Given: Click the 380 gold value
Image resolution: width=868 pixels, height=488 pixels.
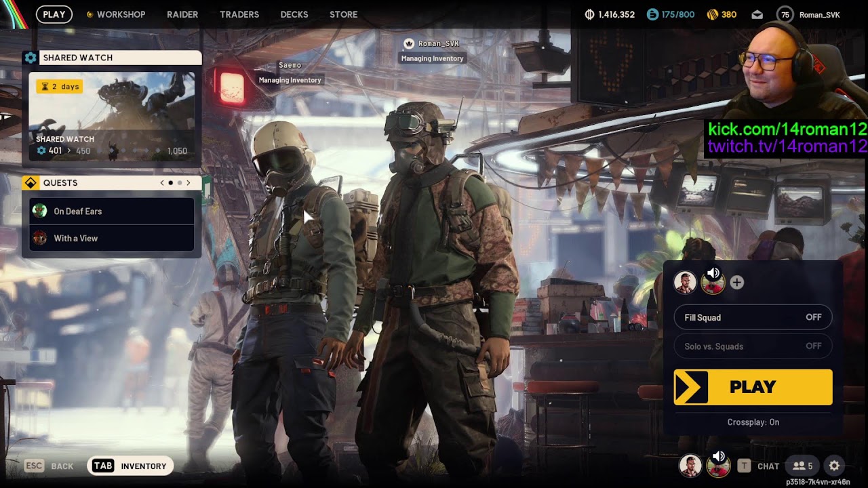Looking at the screenshot, I should 729,14.
